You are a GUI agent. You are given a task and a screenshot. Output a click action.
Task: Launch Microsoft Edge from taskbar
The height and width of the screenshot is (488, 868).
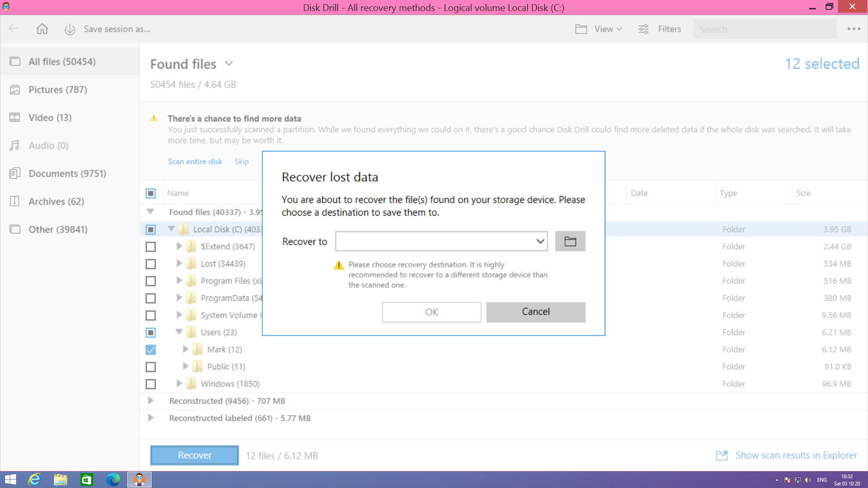click(113, 480)
